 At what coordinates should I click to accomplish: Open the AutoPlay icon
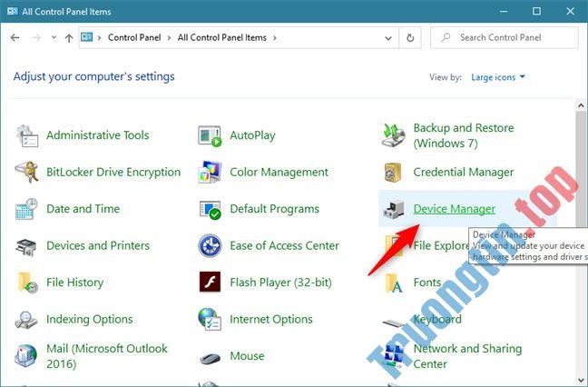pyautogui.click(x=210, y=136)
